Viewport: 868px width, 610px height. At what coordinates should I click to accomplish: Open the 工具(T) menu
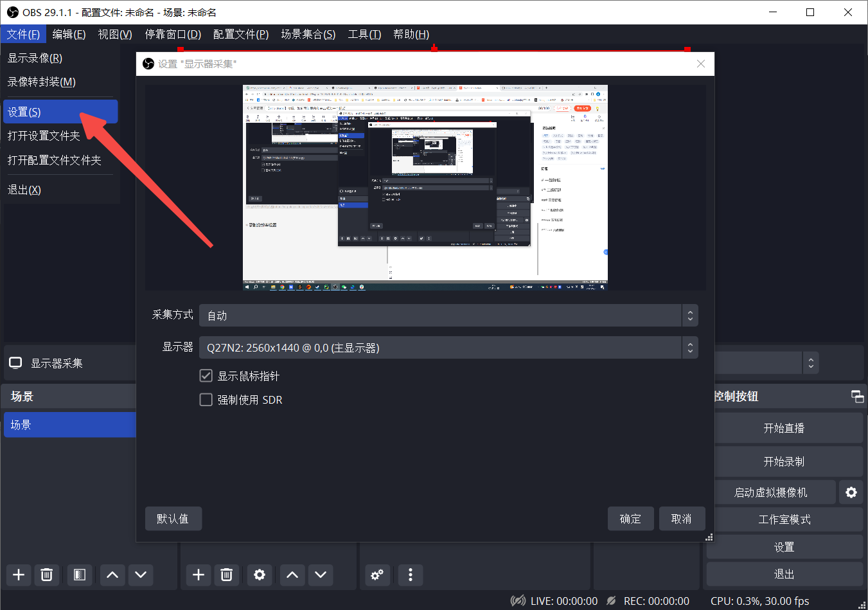(364, 34)
